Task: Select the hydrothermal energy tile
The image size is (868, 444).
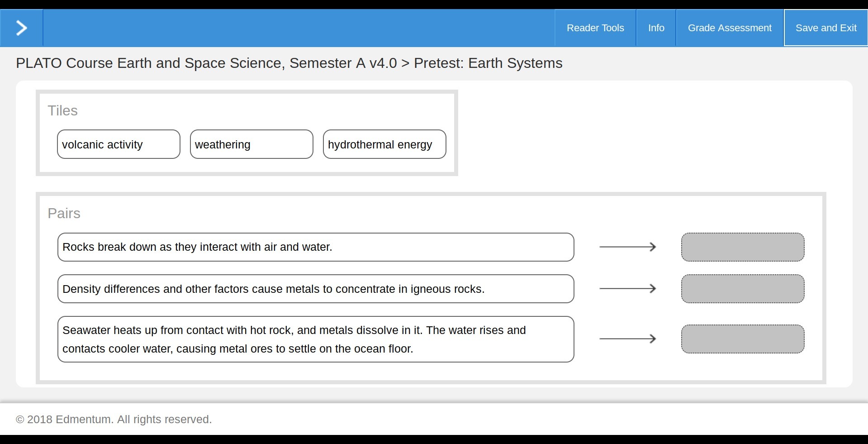Action: point(384,144)
